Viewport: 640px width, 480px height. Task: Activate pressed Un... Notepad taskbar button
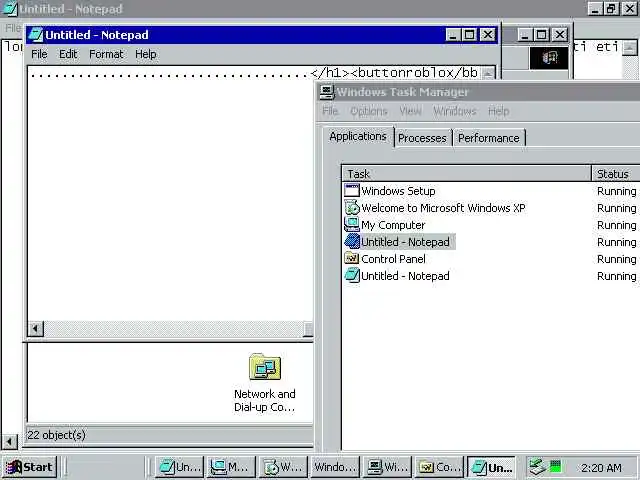(491, 467)
